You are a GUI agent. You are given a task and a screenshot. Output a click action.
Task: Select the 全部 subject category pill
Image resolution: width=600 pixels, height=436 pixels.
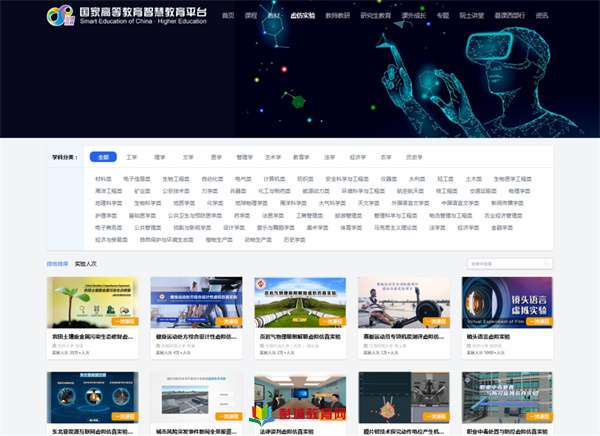[103, 157]
